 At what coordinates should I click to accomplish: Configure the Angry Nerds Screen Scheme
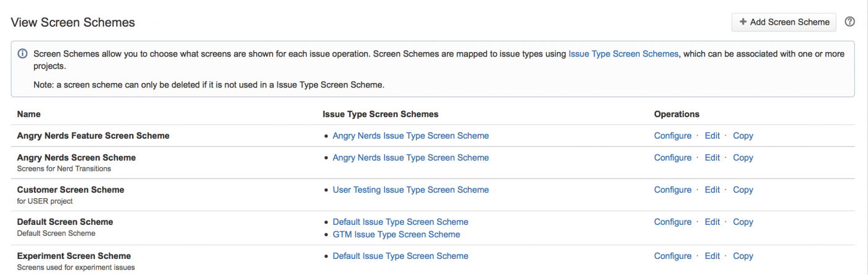click(x=672, y=157)
